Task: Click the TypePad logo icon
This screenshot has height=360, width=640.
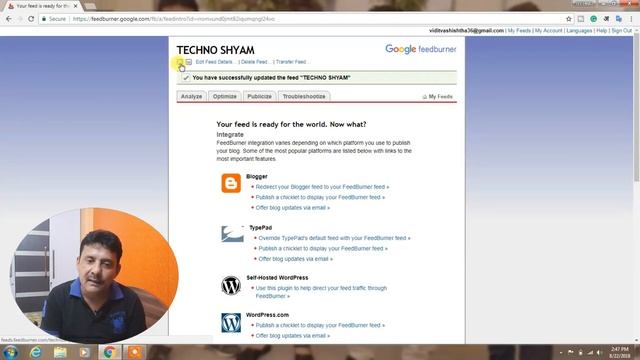Action: click(x=232, y=234)
